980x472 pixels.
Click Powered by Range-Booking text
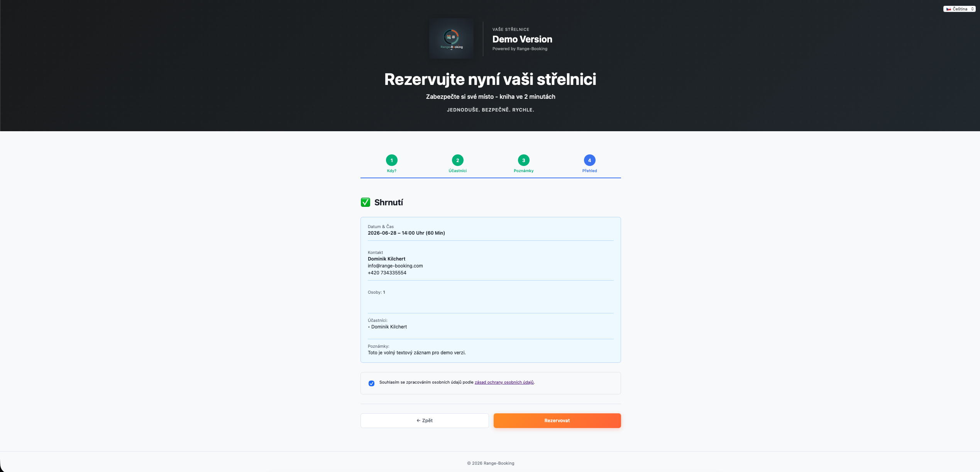(x=520, y=49)
